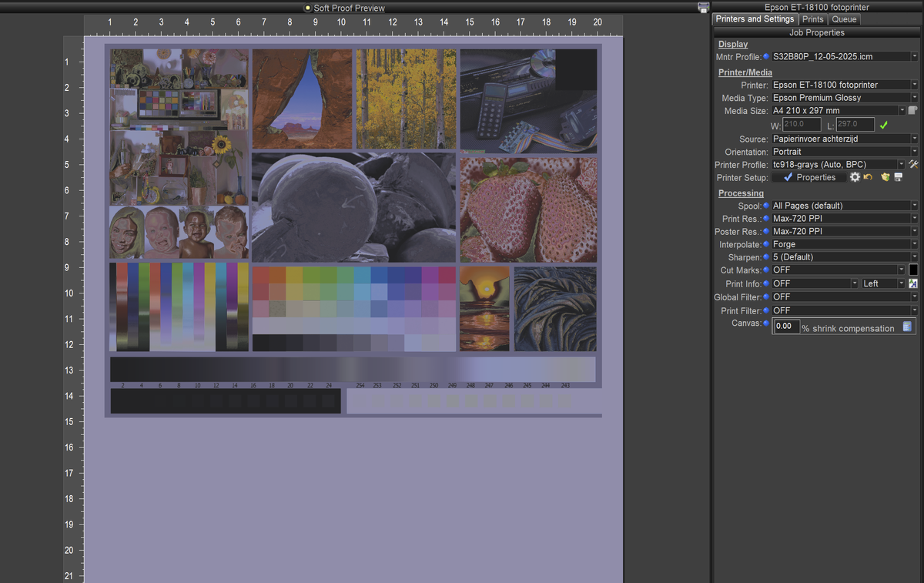This screenshot has height=583, width=924.
Task: Click the printer icon beside the preview title
Action: [703, 7]
